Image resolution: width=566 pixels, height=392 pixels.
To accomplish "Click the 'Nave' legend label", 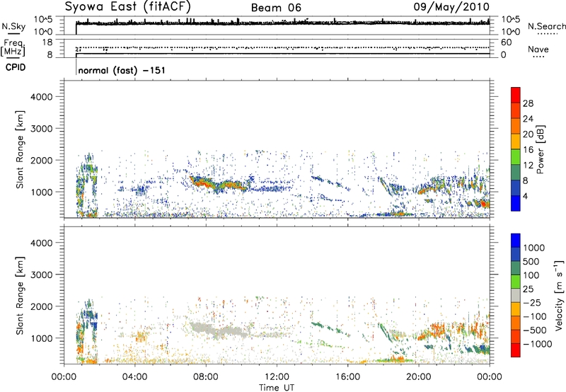I will (538, 49).
